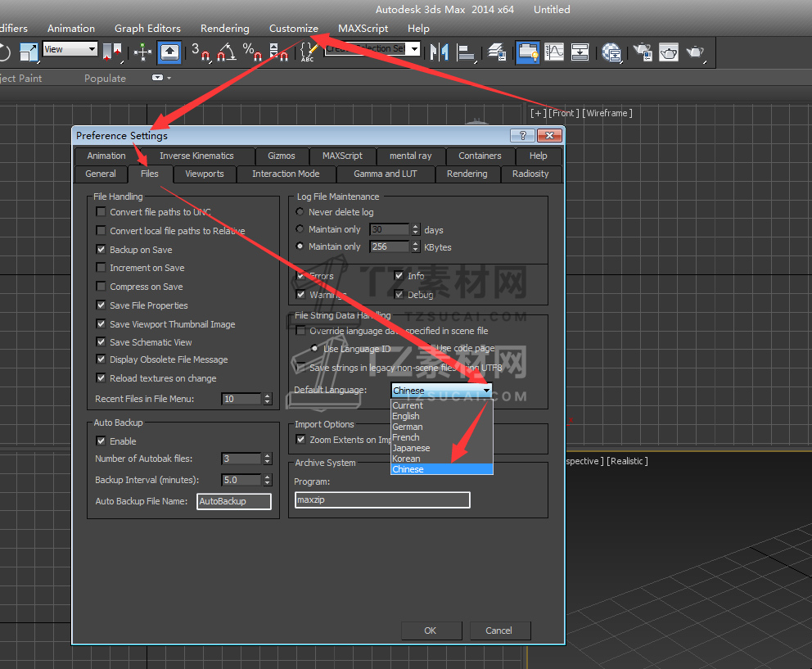Click the Auto Backup File Name field
This screenshot has height=669, width=812.
234,501
